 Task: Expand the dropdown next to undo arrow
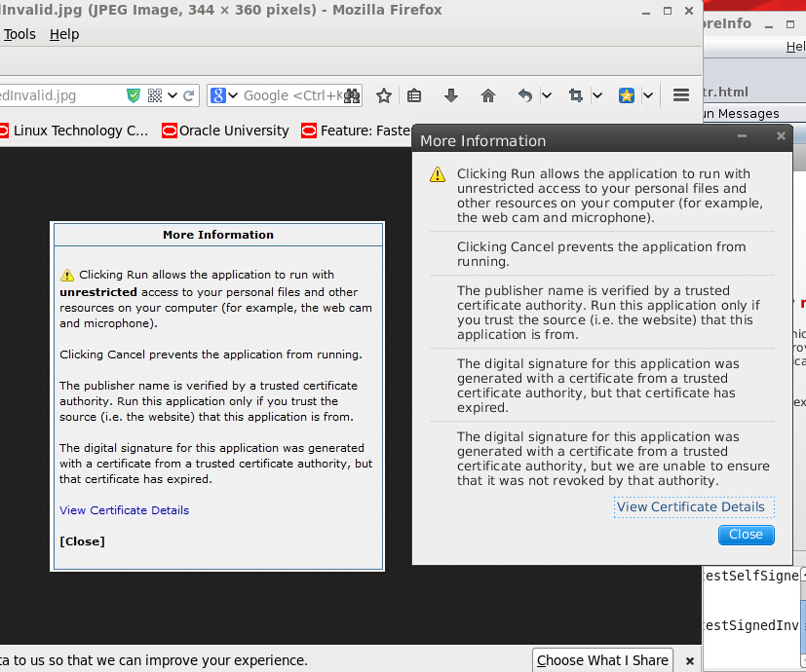[547, 95]
